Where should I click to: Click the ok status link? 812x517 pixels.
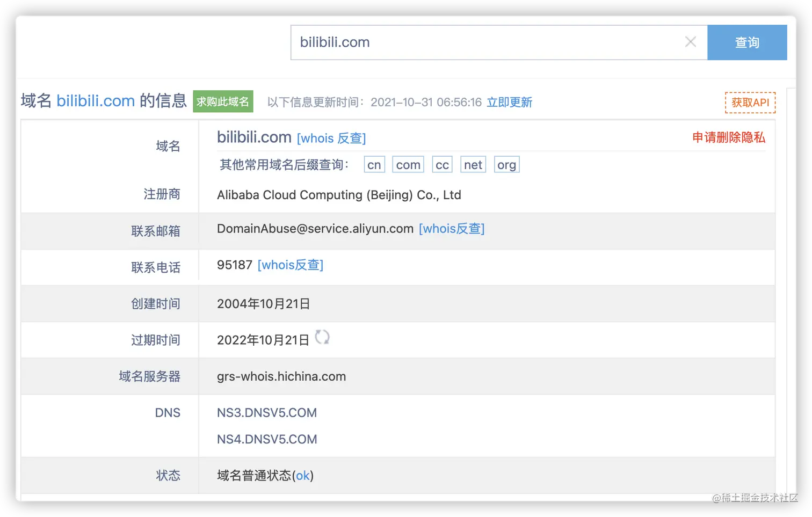[x=302, y=476]
